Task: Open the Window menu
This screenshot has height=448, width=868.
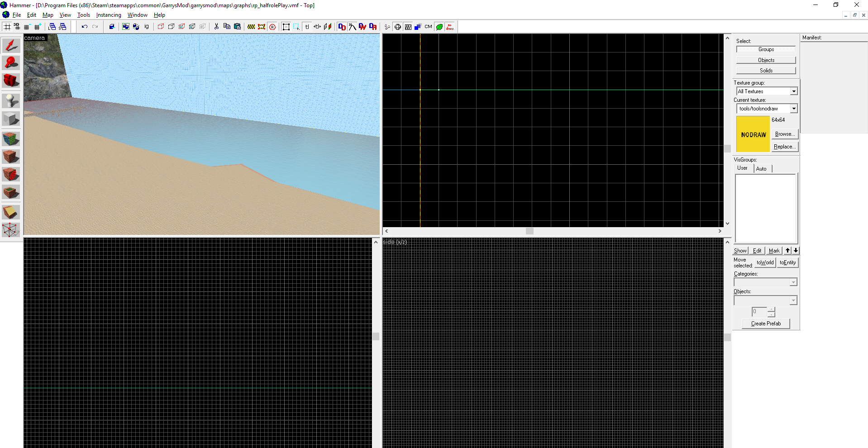Action: 138,15
